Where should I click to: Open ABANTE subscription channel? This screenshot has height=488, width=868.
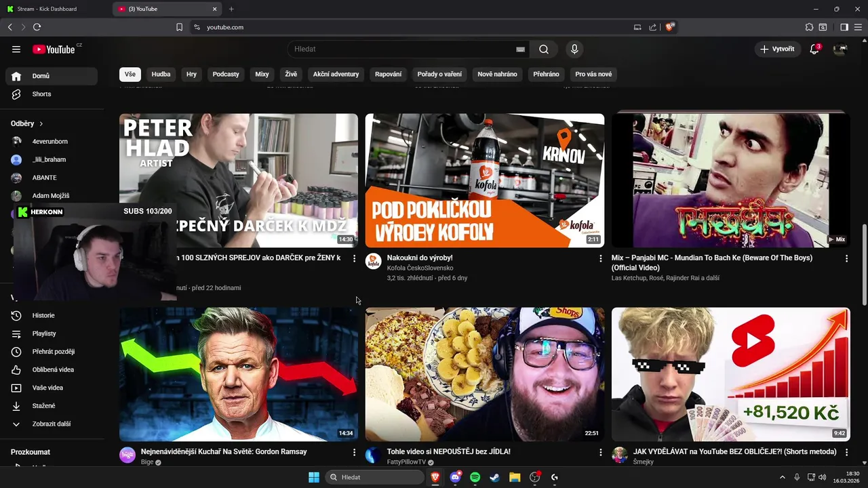click(52, 178)
